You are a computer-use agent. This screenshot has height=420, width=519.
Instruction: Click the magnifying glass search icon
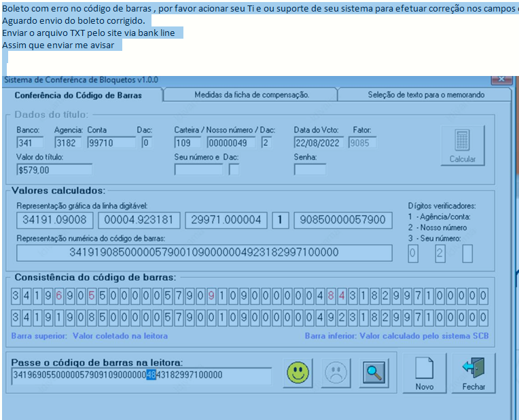(x=374, y=373)
